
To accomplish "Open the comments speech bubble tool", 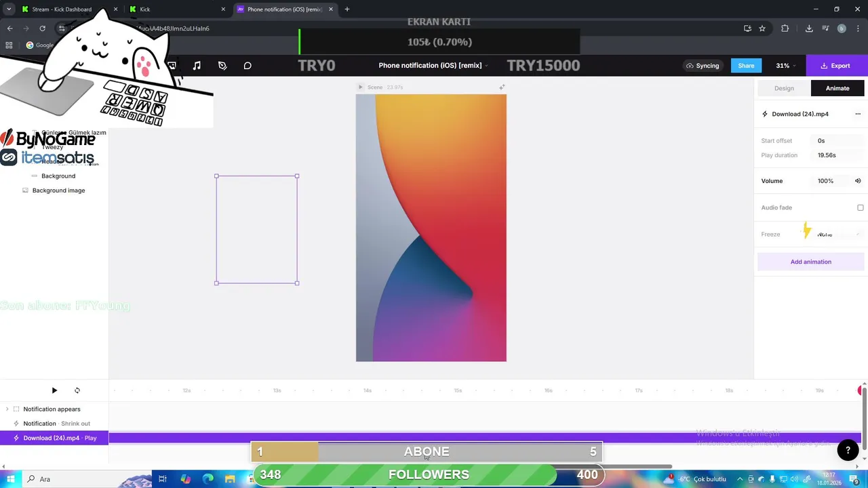I will tap(248, 66).
